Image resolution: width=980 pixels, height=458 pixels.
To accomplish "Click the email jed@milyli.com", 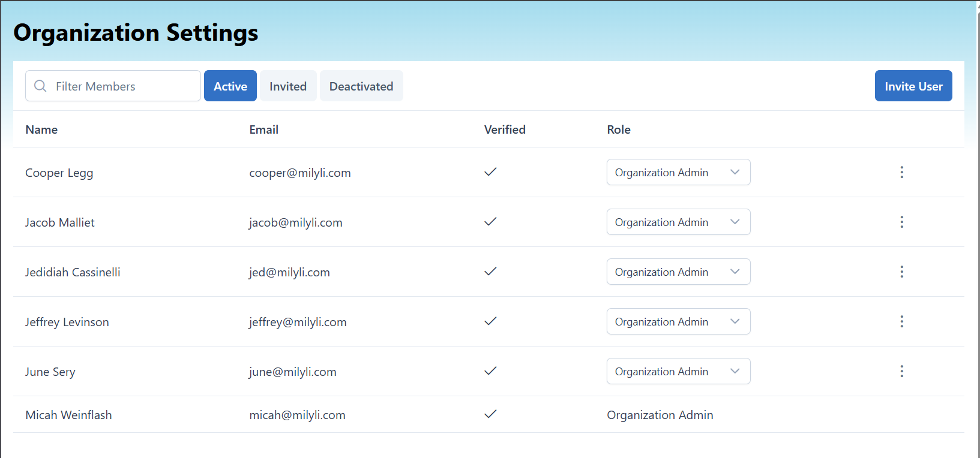I will 289,272.
